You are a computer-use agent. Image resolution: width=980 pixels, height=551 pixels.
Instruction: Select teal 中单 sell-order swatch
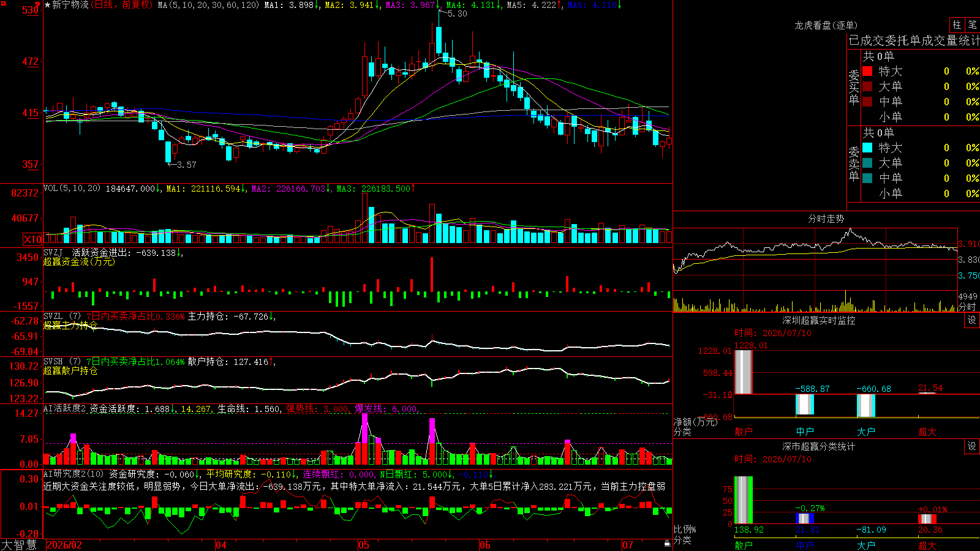tap(867, 178)
